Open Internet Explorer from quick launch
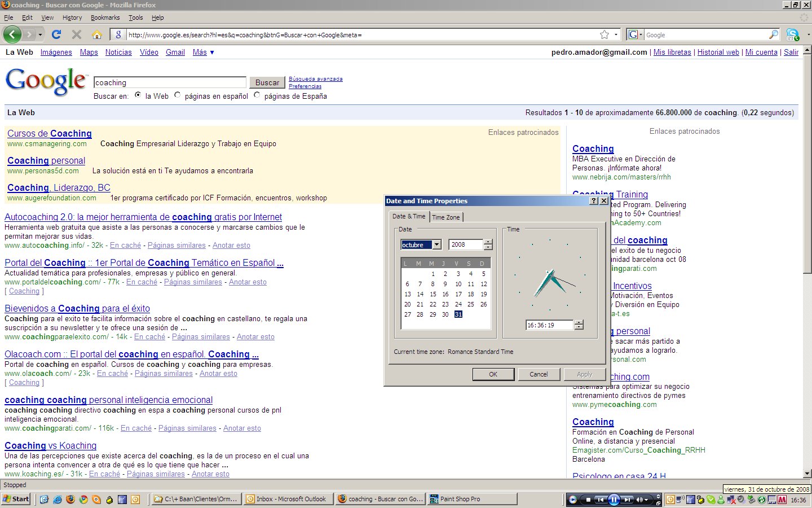Viewport: 812px width, 508px height. [x=58, y=499]
